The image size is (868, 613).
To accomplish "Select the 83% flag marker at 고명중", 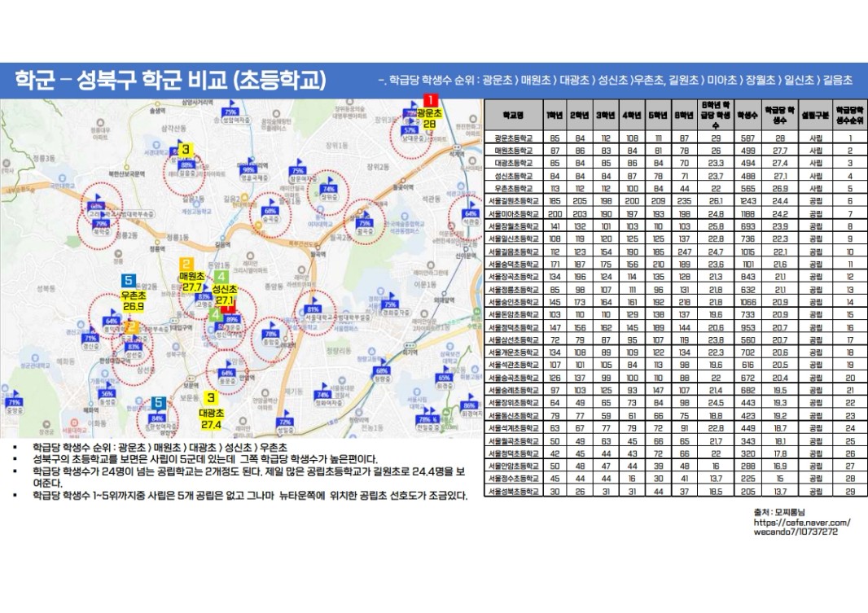I will coord(204,296).
